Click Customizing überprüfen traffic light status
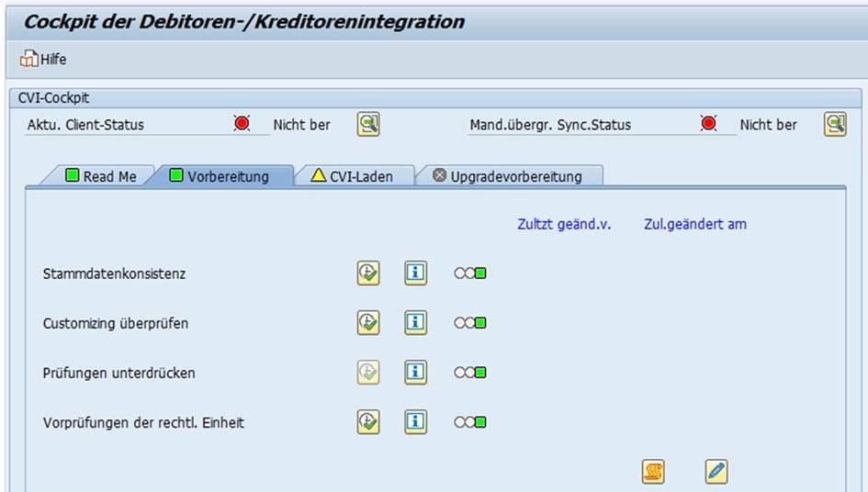The width and height of the screenshot is (868, 492). point(470,323)
